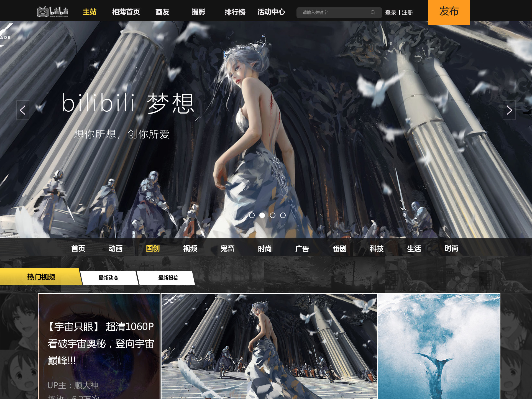Open the 排行榜 menu item
This screenshot has width=532, height=399.
235,12
